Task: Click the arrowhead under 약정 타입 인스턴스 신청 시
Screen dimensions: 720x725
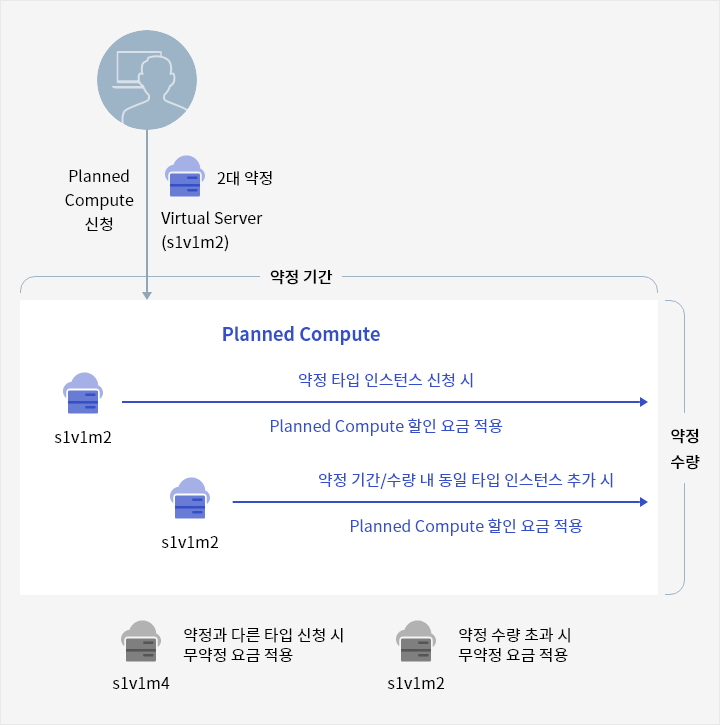Action: (643, 402)
